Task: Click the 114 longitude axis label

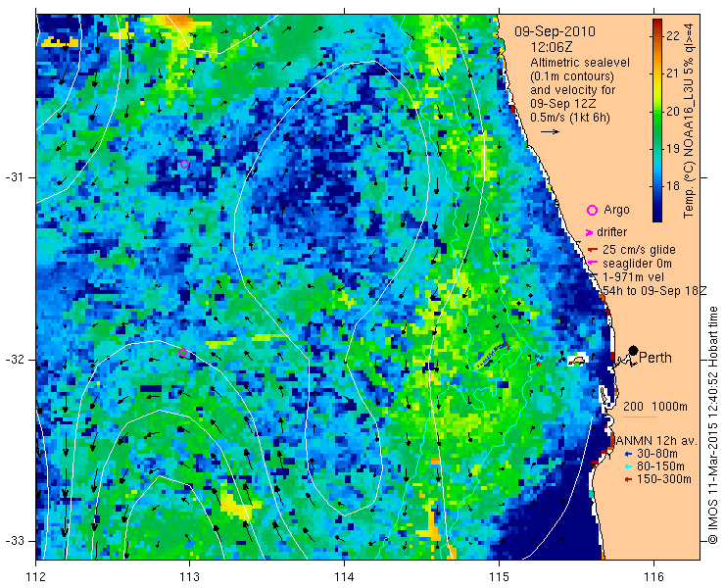Action: coord(344,577)
